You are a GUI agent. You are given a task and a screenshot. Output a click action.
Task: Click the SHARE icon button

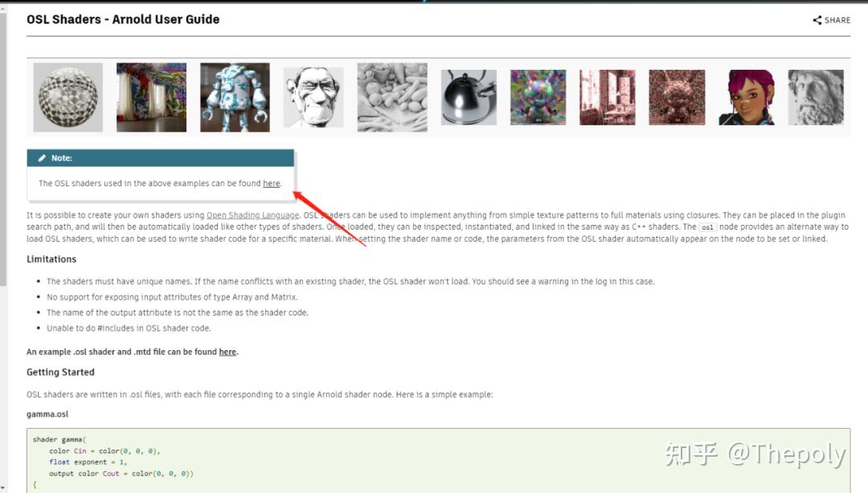coord(831,20)
